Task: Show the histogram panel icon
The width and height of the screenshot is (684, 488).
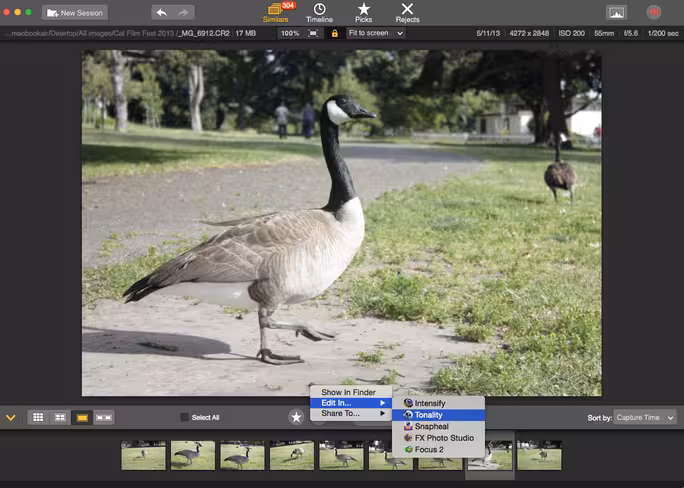Action: point(616,13)
